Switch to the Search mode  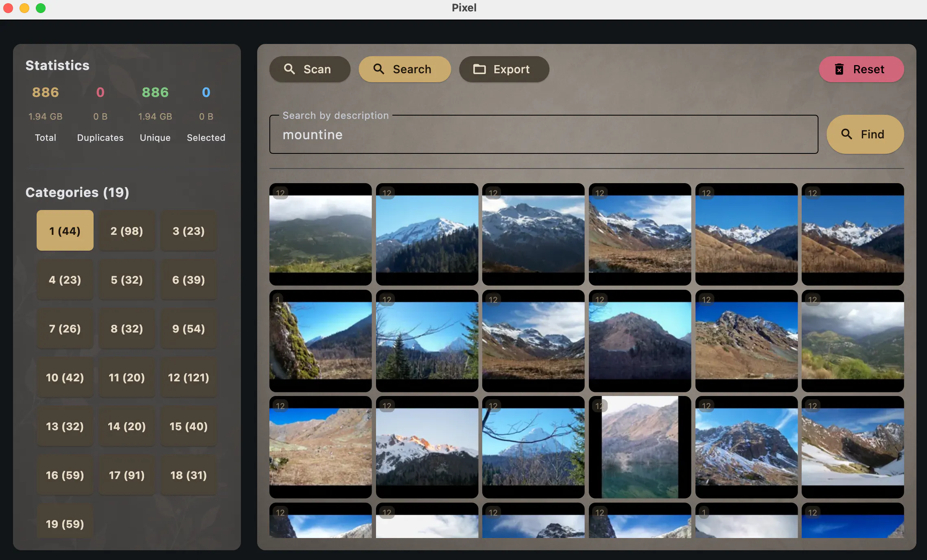point(404,69)
